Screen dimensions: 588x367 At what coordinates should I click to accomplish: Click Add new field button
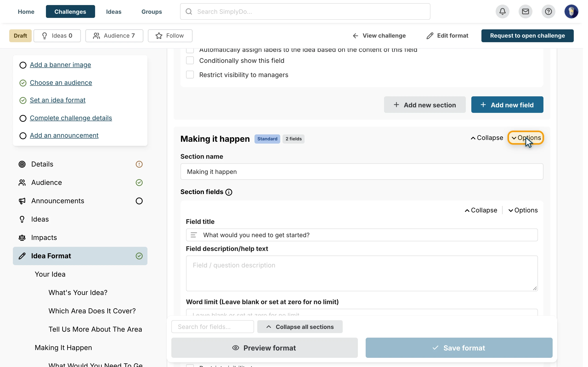click(x=507, y=105)
